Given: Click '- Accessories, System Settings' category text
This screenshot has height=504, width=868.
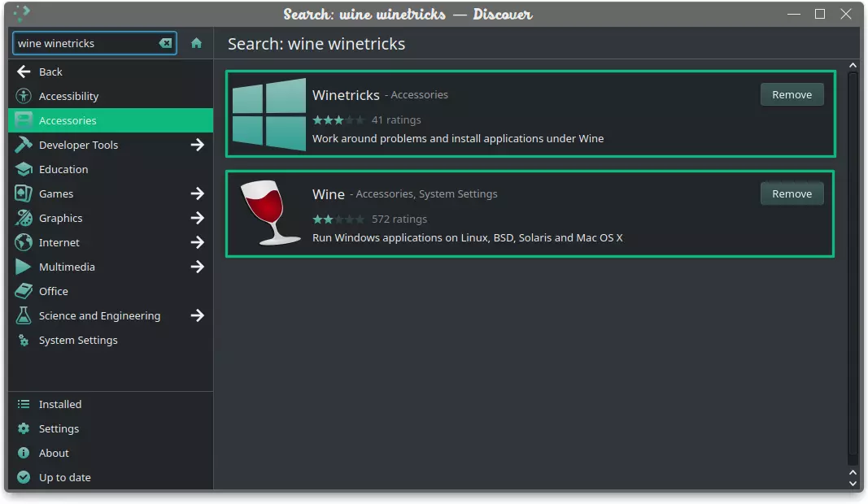Looking at the screenshot, I should (424, 193).
